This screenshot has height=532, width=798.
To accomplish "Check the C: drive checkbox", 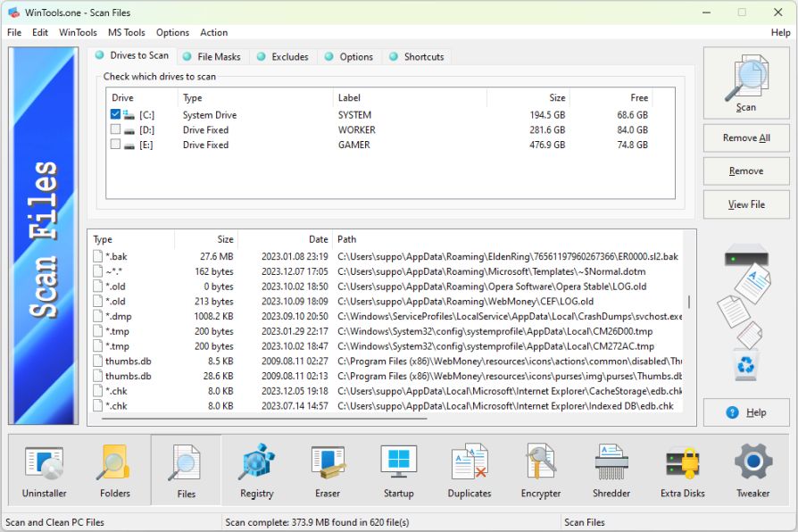I will coord(115,114).
